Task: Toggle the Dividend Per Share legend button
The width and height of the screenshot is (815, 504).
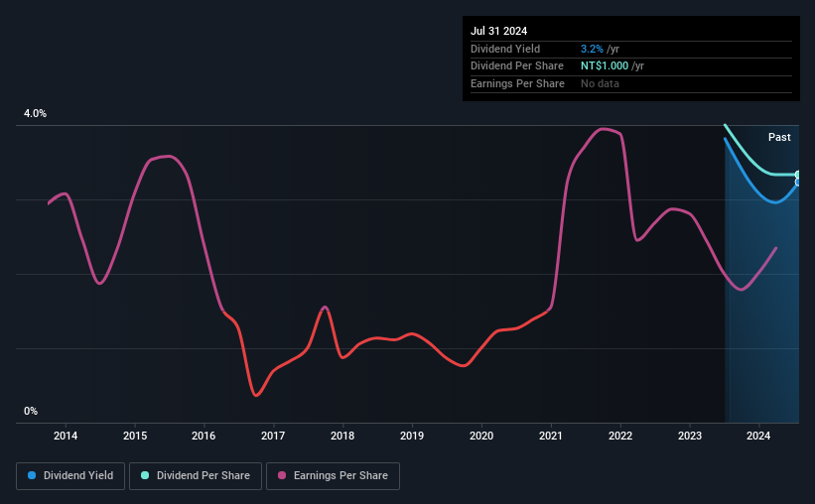Action: click(196, 476)
